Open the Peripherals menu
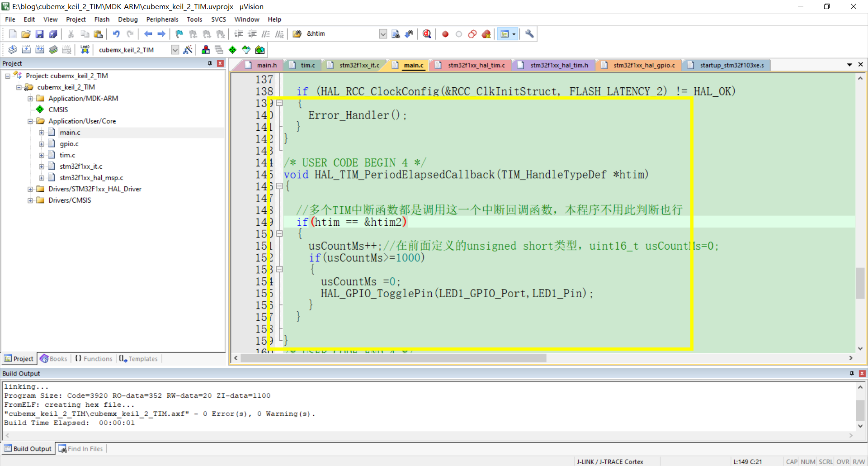The height and width of the screenshot is (466, 868). coord(162,19)
